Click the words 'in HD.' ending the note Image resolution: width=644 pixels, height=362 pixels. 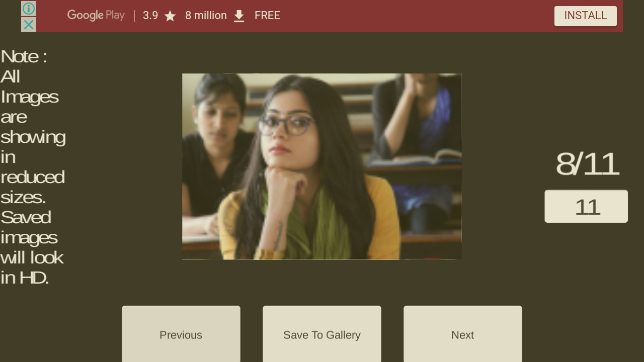[x=25, y=278]
